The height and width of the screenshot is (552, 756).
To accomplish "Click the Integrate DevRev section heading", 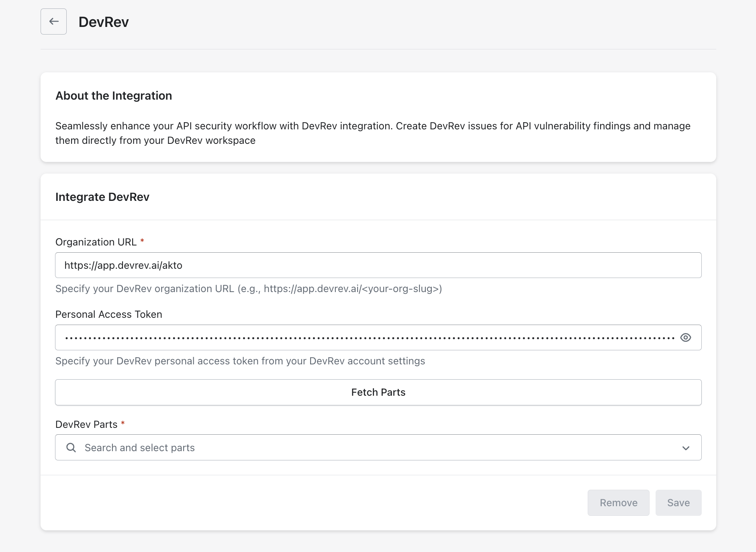I will (102, 197).
